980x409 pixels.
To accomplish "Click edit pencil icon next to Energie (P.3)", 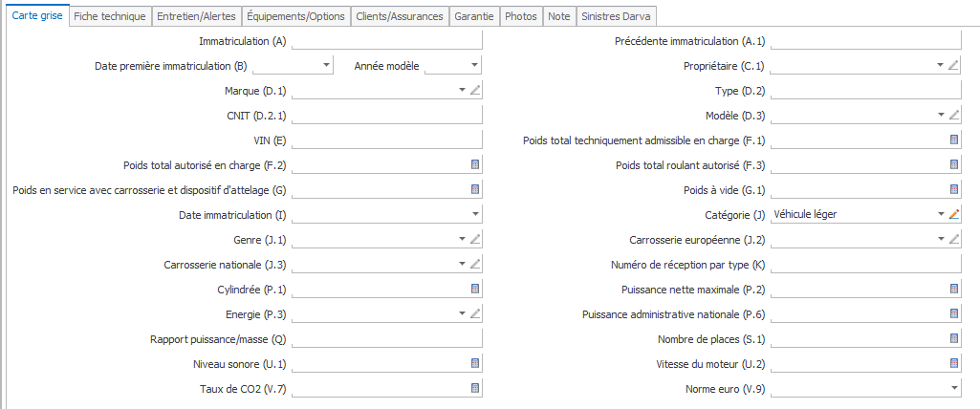I will (475, 313).
